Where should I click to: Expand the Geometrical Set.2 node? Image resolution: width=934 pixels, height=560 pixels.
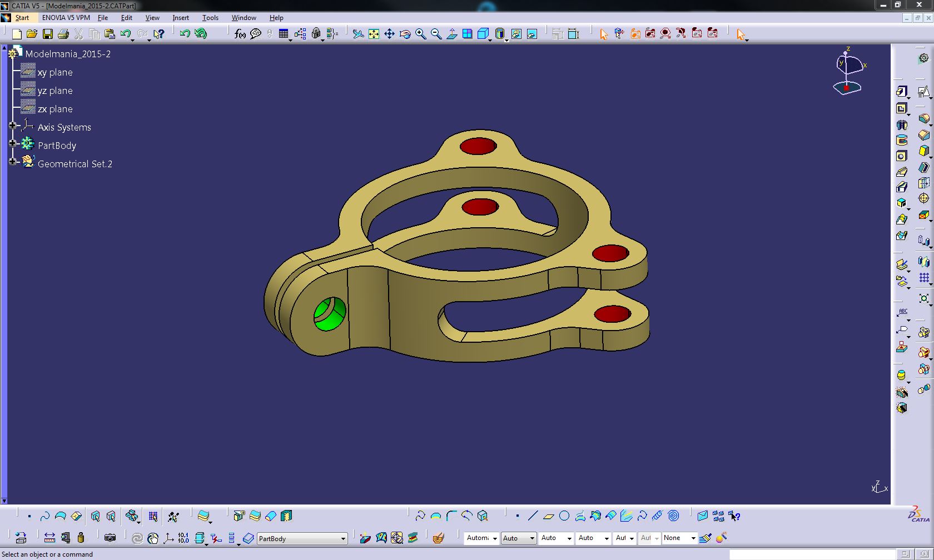12,163
